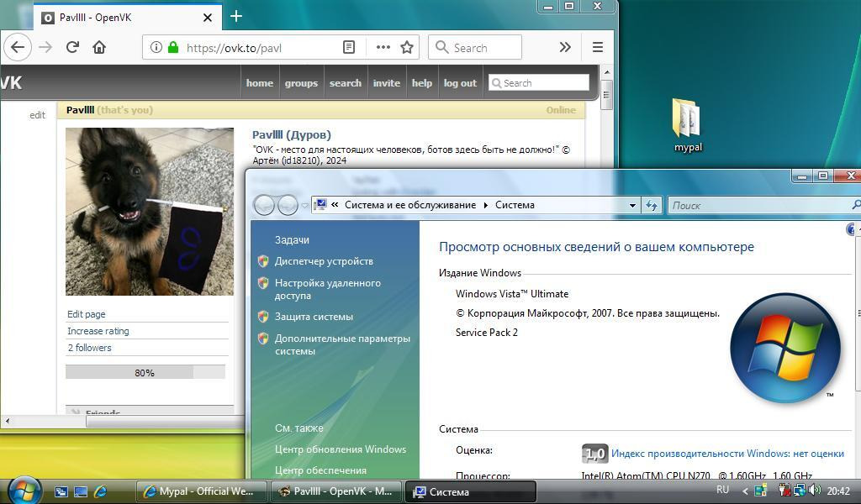Expand the toolbar overflow chevron
This screenshot has width=861, height=504.
[x=565, y=47]
